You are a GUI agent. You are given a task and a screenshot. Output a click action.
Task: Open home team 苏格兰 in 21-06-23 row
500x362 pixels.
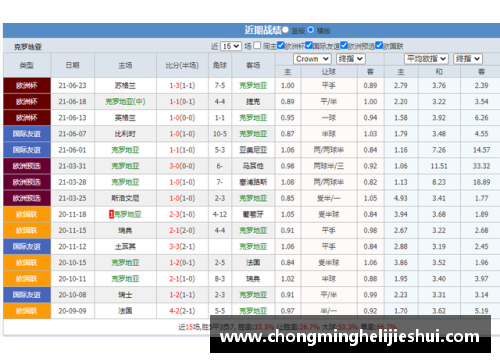tap(125, 86)
